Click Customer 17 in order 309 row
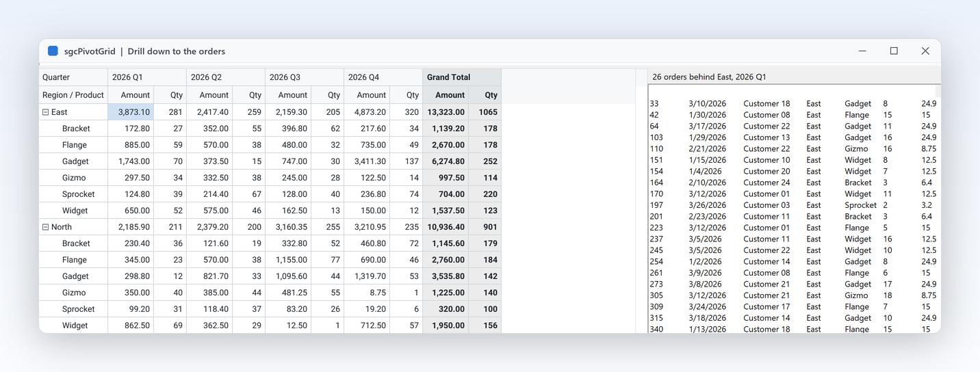This screenshot has height=372, width=980. point(766,307)
